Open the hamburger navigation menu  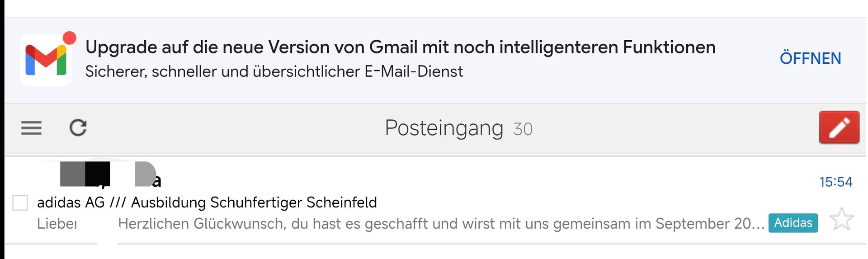click(31, 128)
